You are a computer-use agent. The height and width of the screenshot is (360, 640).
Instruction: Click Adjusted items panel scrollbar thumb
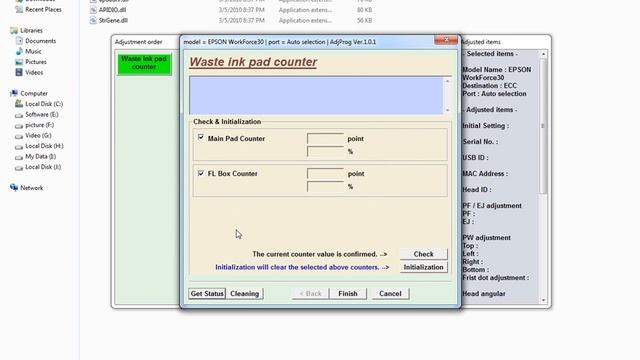pos(543,126)
